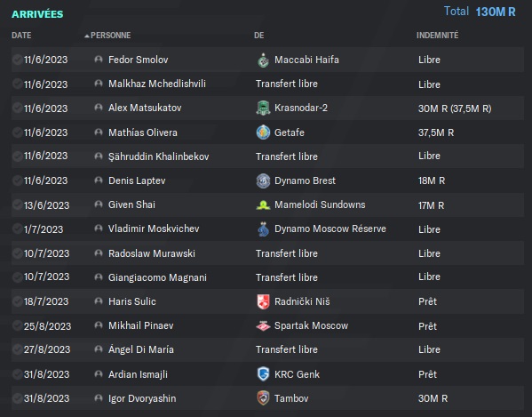Click the Getafe club crest icon
This screenshot has height=417, width=532.
263,132
